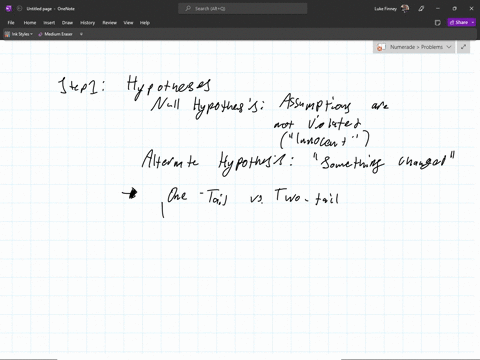Open the sticky notes feed icon
Screen dimensions: 480x360
pos(438,23)
